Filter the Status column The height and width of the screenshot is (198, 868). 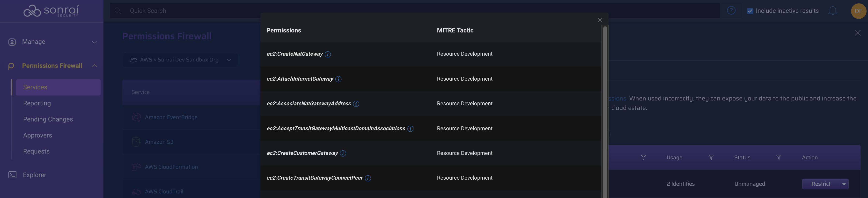pyautogui.click(x=778, y=158)
